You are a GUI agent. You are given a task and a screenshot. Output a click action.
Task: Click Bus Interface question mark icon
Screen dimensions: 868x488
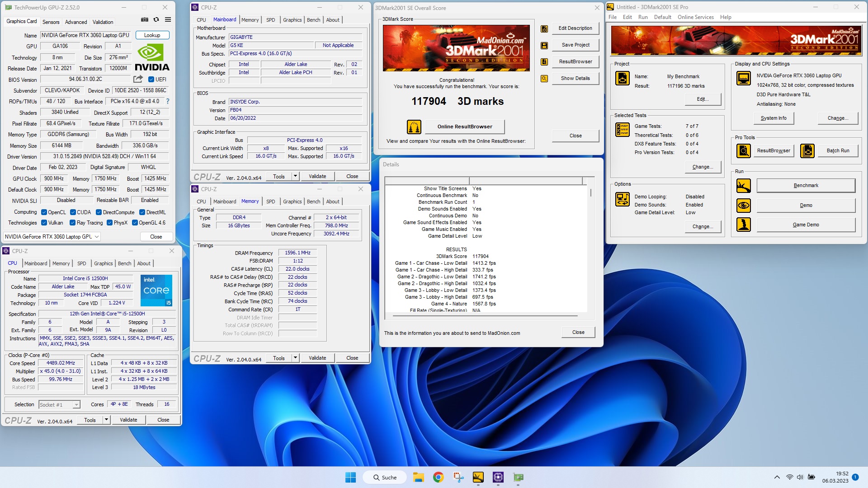[168, 101]
